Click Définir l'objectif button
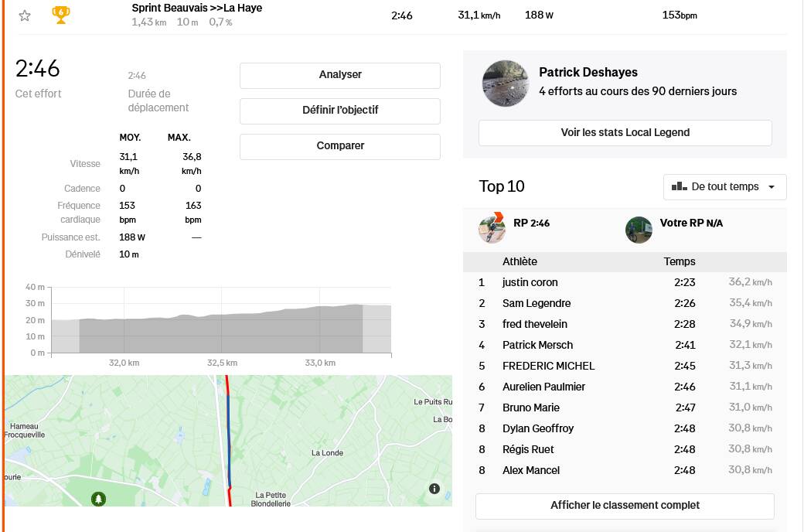This screenshot has width=804, height=532. [340, 111]
